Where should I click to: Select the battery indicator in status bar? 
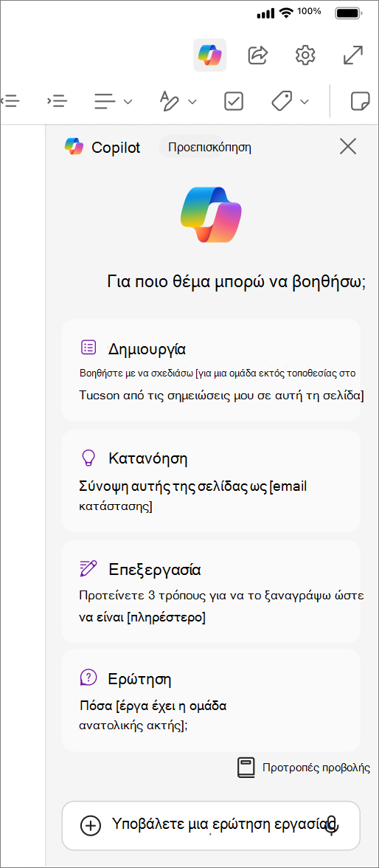349,13
